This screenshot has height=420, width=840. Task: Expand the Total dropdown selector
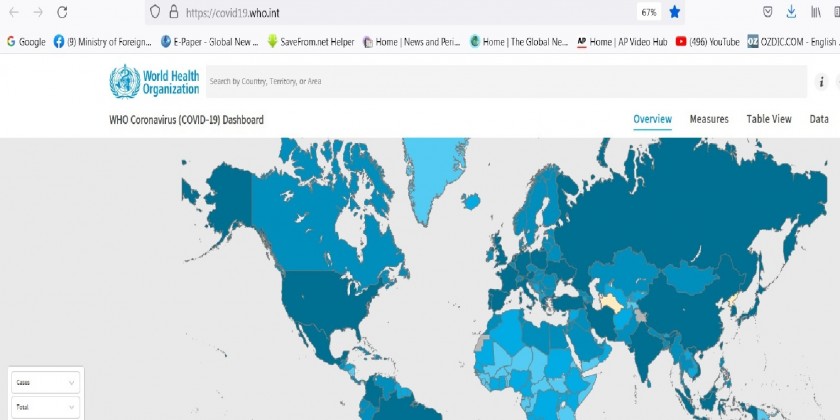45,408
